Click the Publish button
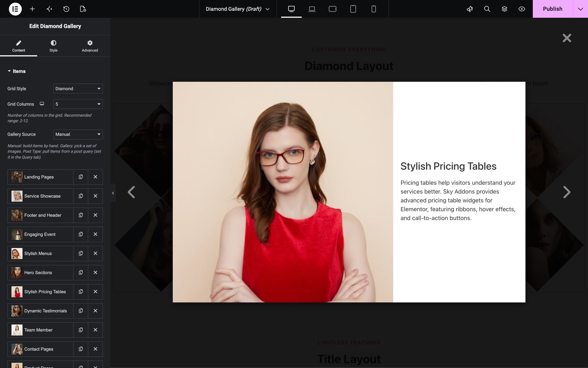 [552, 9]
